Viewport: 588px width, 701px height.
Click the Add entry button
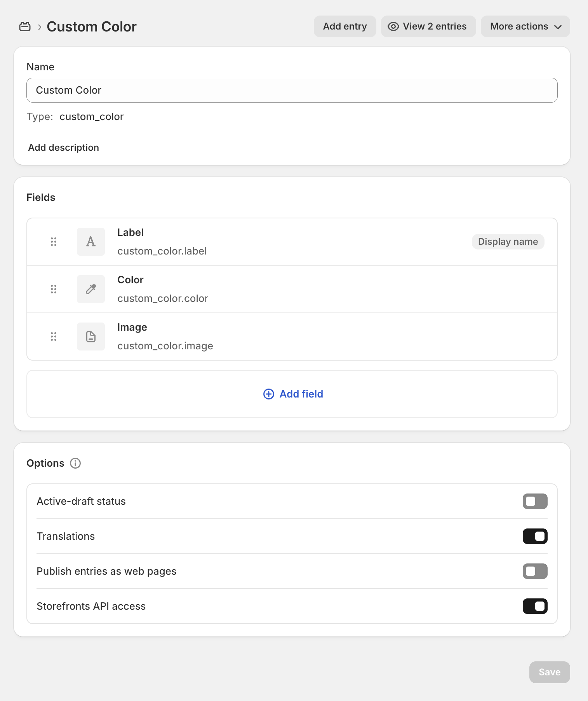(345, 26)
